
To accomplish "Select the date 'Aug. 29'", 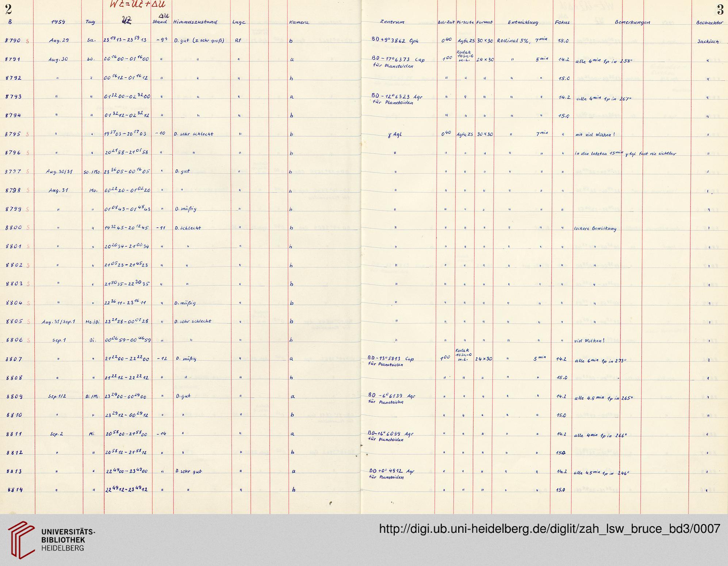I will [59, 41].
